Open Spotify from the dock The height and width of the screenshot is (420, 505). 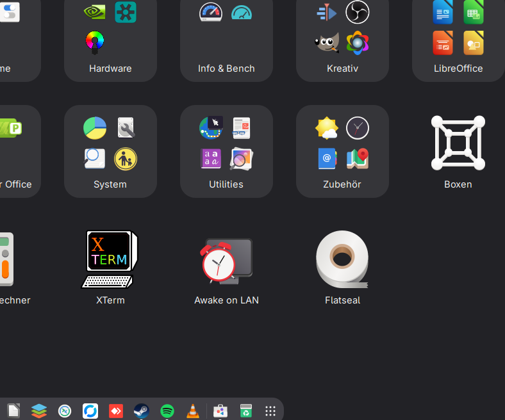click(x=167, y=411)
